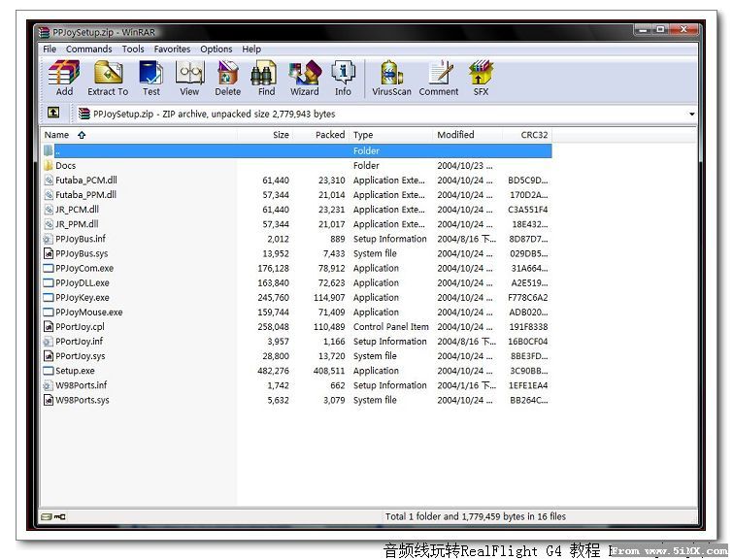Screen dimensions: 733x560
Task: Click CRC32 value 1EFE1EA4
Action: pos(528,385)
